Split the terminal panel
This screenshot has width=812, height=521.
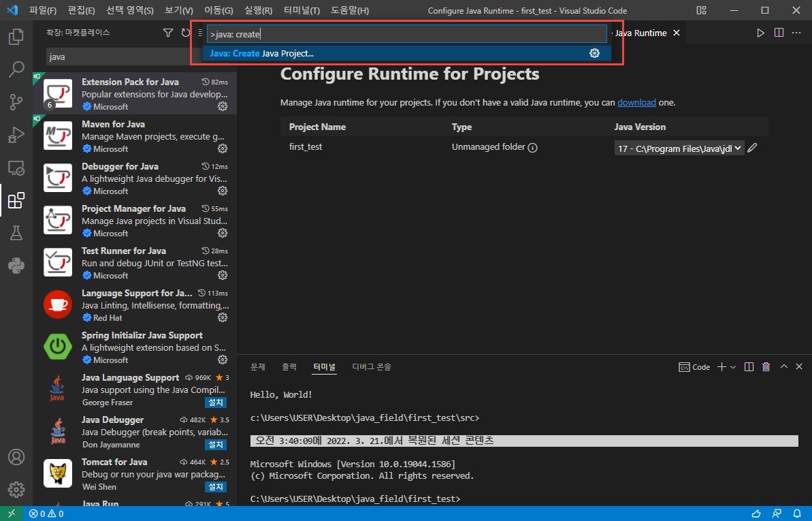(749, 366)
